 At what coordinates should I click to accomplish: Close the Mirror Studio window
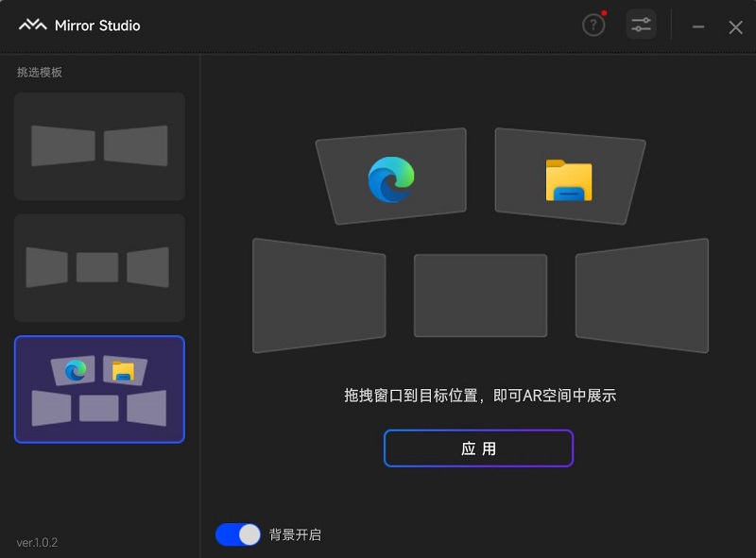(735, 26)
